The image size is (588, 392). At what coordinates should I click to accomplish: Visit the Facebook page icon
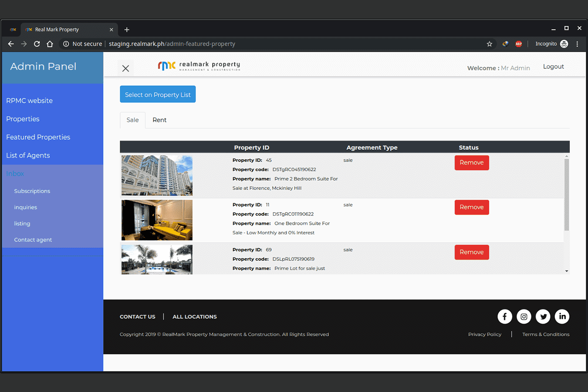pyautogui.click(x=505, y=317)
